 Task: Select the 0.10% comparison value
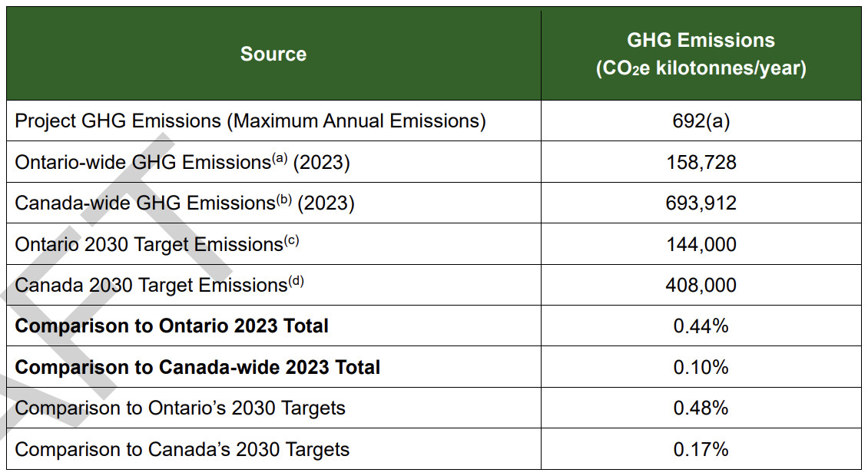click(701, 368)
